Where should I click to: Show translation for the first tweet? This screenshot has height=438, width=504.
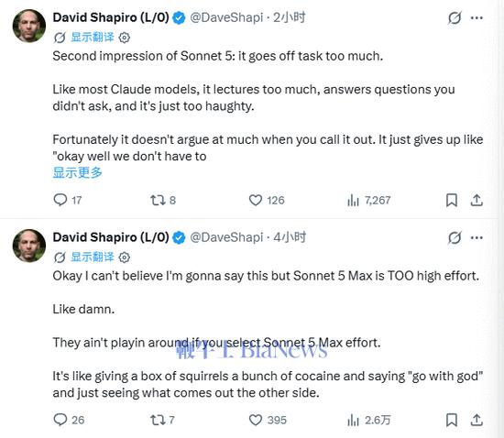(x=93, y=37)
